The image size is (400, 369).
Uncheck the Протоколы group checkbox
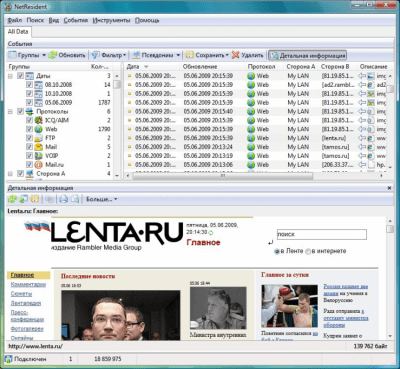(x=20, y=111)
